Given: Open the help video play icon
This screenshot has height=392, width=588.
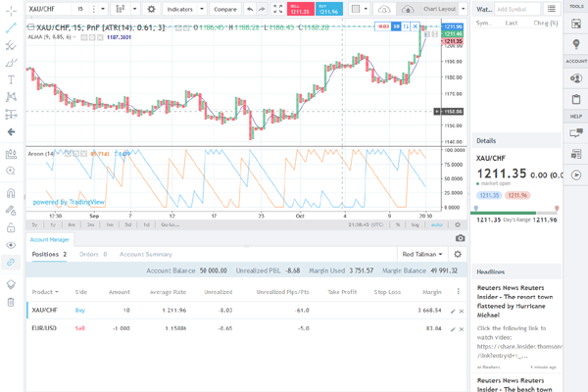Looking at the screenshot, I should click(576, 174).
